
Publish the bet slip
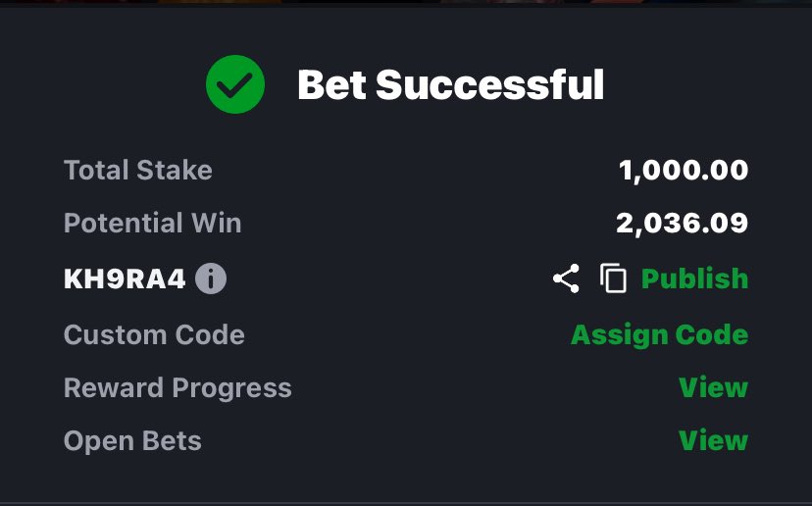pyautogui.click(x=694, y=278)
